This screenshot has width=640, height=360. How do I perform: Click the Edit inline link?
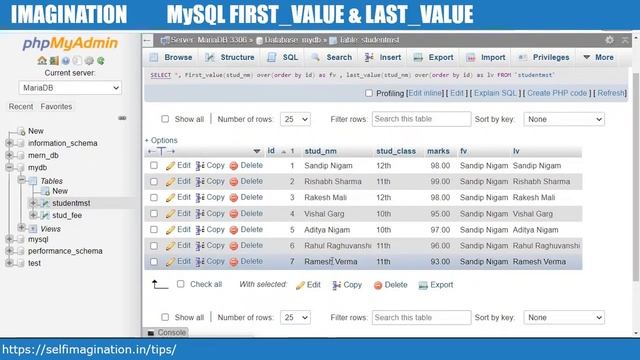425,93
